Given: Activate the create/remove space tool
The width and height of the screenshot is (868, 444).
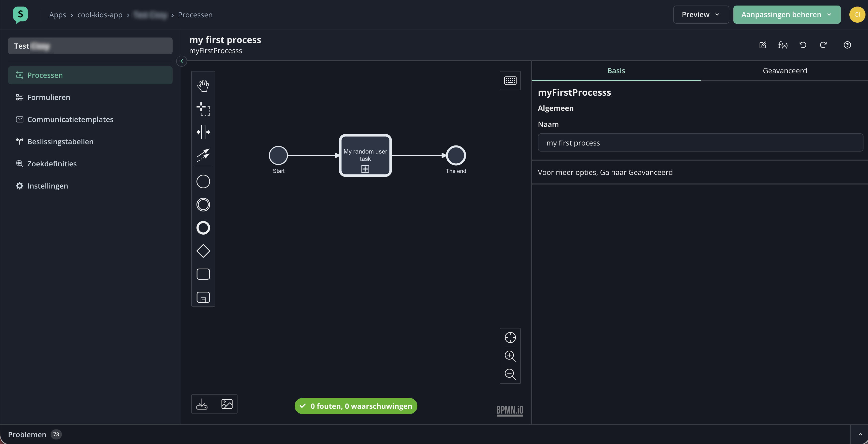Looking at the screenshot, I should (x=203, y=132).
